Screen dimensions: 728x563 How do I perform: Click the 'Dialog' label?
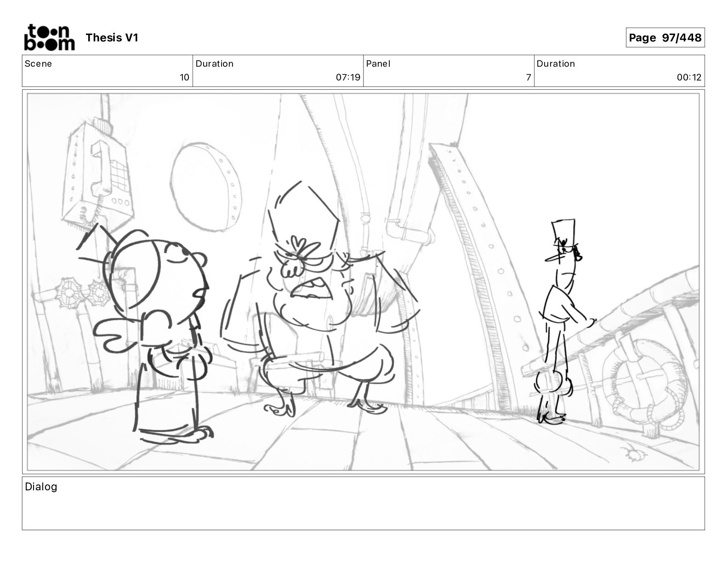(x=41, y=487)
